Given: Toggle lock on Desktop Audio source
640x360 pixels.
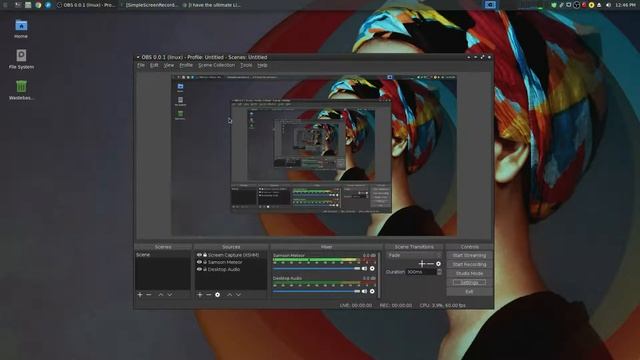Looking at the screenshot, I should coord(205,269).
